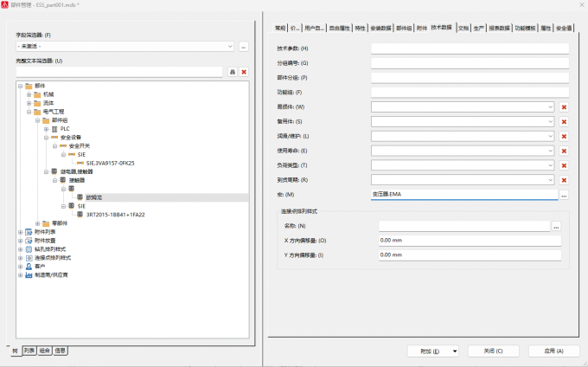Click the 附件列表 icon in tree
The image size is (588, 367).
[x=29, y=232]
